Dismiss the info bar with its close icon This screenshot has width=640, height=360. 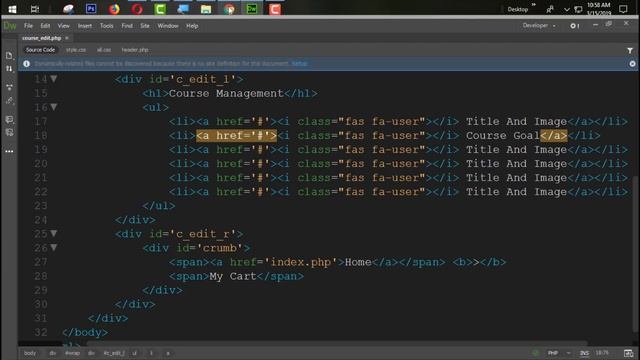pyautogui.click(x=632, y=64)
